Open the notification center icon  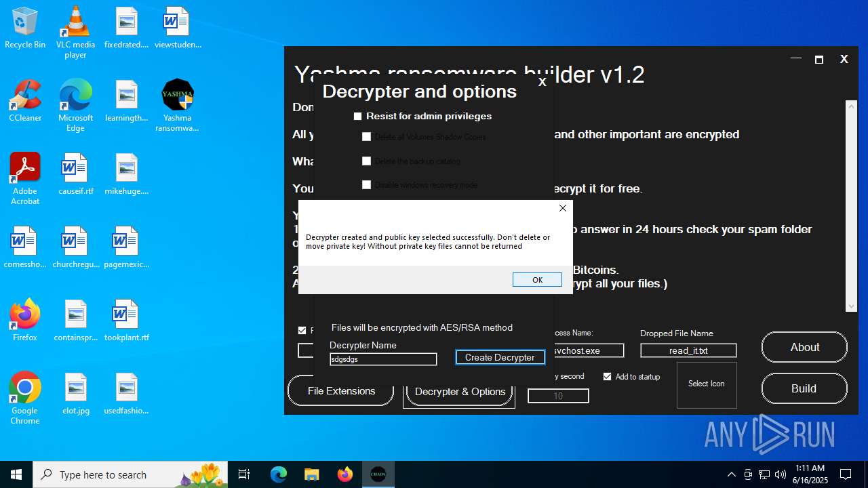tap(846, 474)
